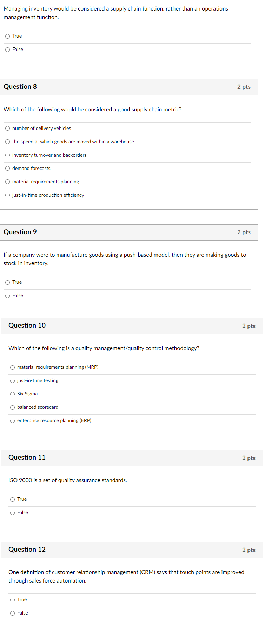This screenshot has height=644, width=278.
Task: Select 'Six Sigma' answer
Action: [13, 394]
